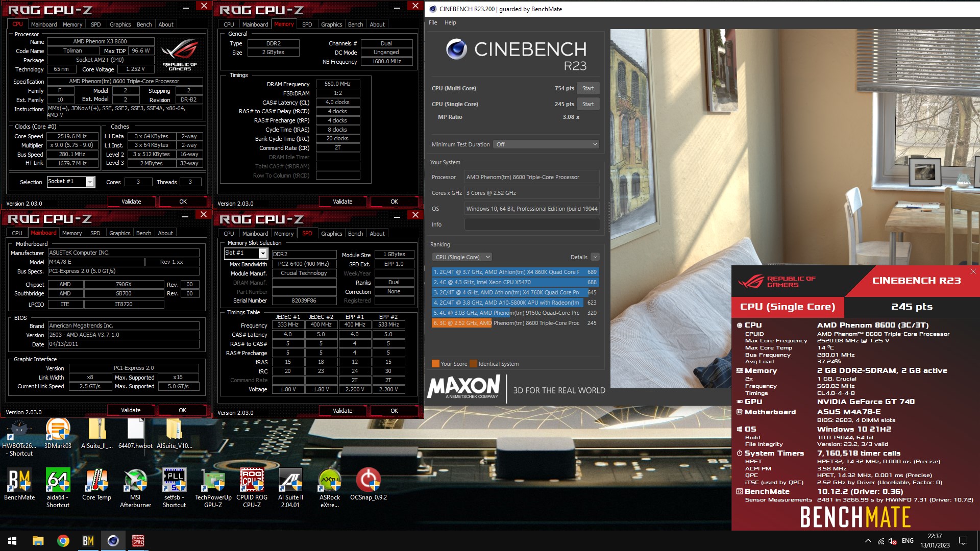Click the orange Your Score legend swatch
980x551 pixels.
(x=435, y=364)
